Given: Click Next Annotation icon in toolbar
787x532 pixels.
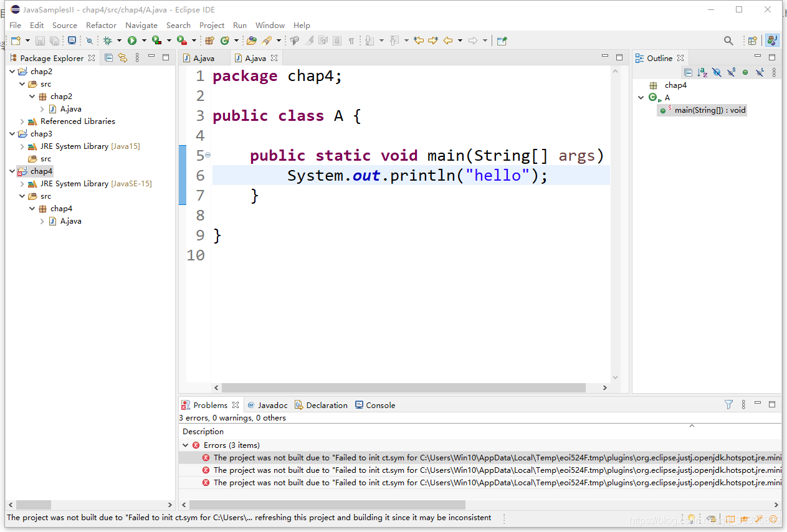Looking at the screenshot, I should tap(369, 40).
